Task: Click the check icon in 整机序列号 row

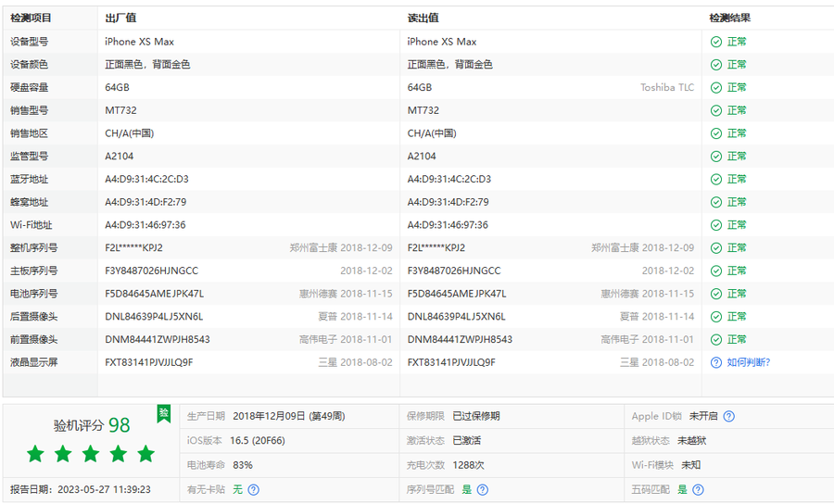Action: click(716, 248)
